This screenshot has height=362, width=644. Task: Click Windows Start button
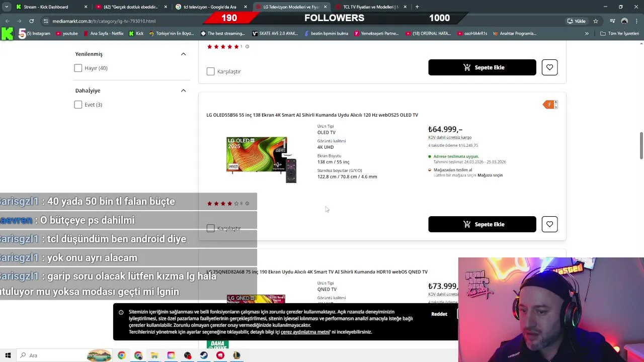pos(8,355)
